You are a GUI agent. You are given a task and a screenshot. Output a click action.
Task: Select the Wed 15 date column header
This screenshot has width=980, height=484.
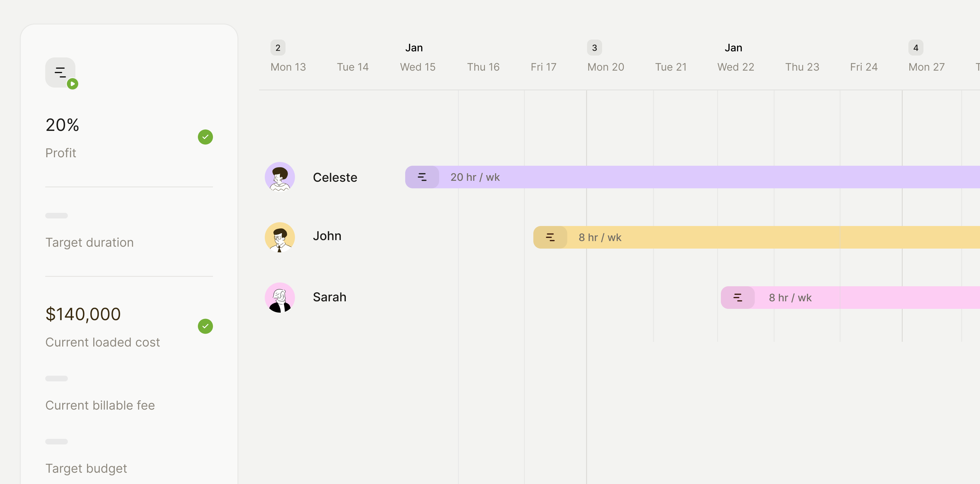[417, 67]
